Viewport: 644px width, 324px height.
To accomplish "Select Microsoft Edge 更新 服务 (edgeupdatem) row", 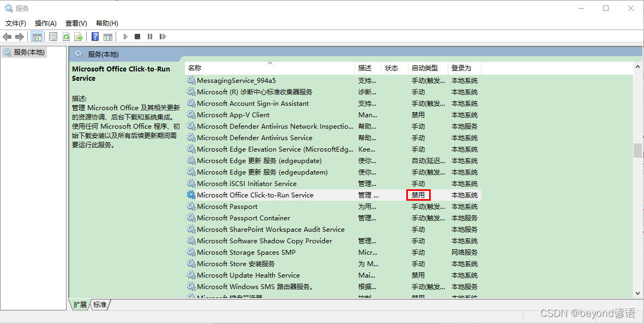I will (x=333, y=172).
